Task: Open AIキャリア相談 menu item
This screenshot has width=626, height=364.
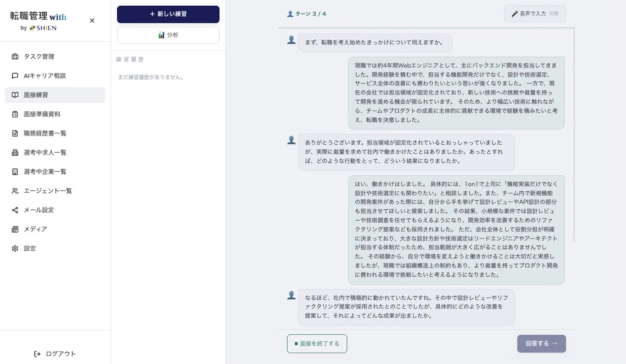Action: click(x=55, y=76)
